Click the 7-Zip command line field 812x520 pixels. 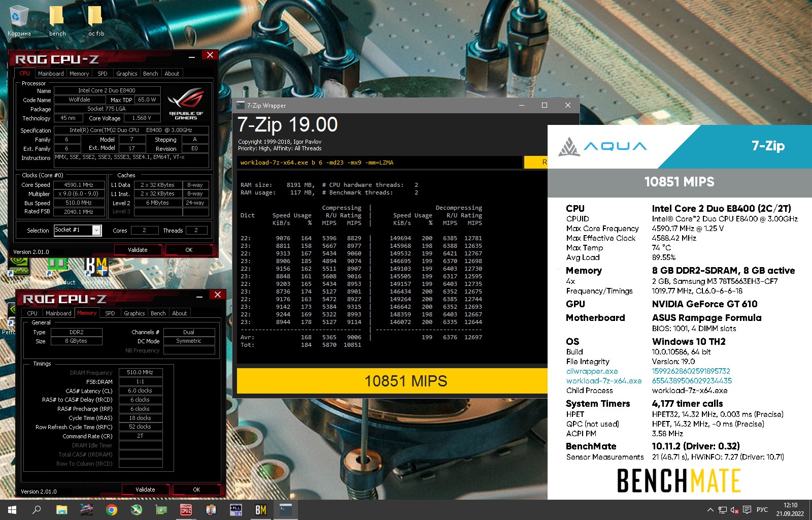[380, 162]
